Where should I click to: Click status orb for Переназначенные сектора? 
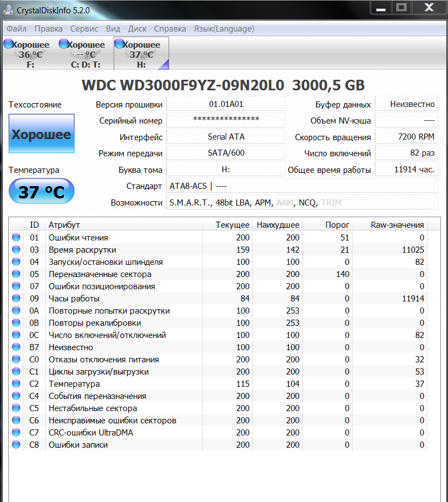(16, 274)
